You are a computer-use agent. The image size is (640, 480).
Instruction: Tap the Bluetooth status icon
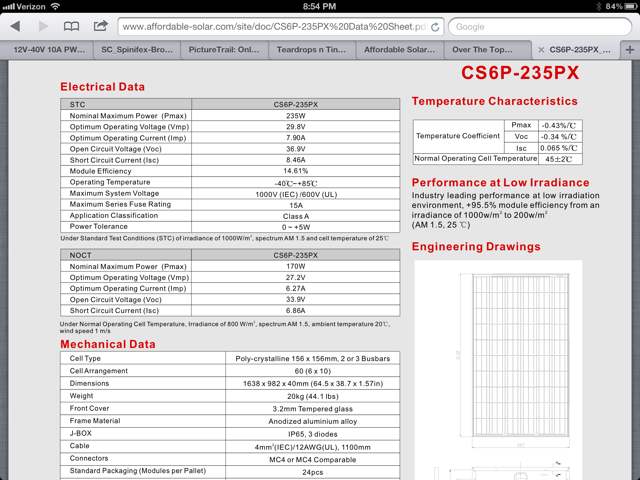599,6
